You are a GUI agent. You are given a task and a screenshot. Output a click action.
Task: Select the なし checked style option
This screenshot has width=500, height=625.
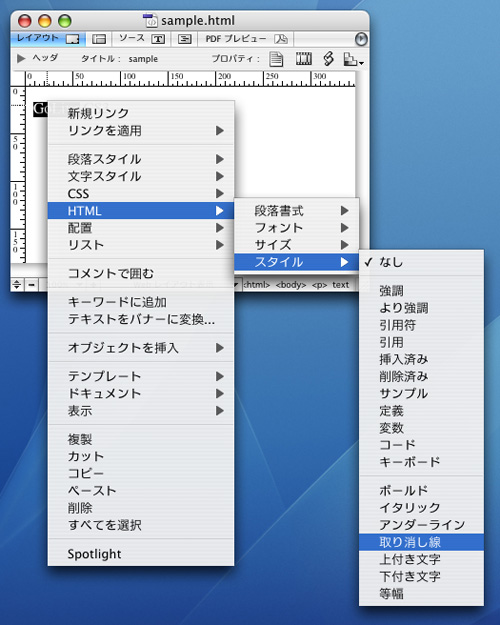pos(421,262)
